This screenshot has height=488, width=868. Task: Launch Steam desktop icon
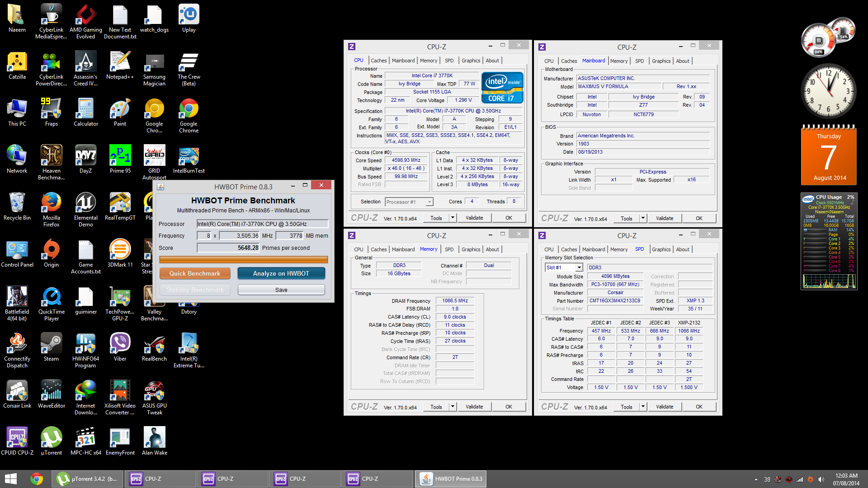[51, 347]
